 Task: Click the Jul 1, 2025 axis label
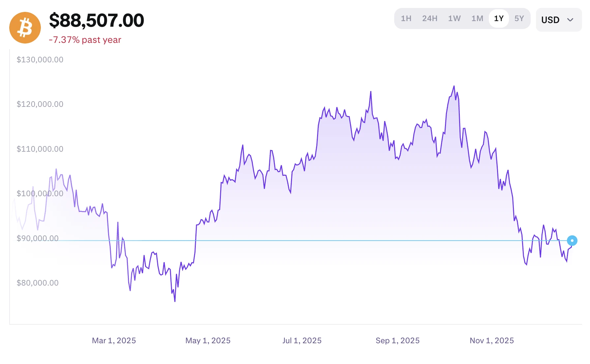[302, 341]
